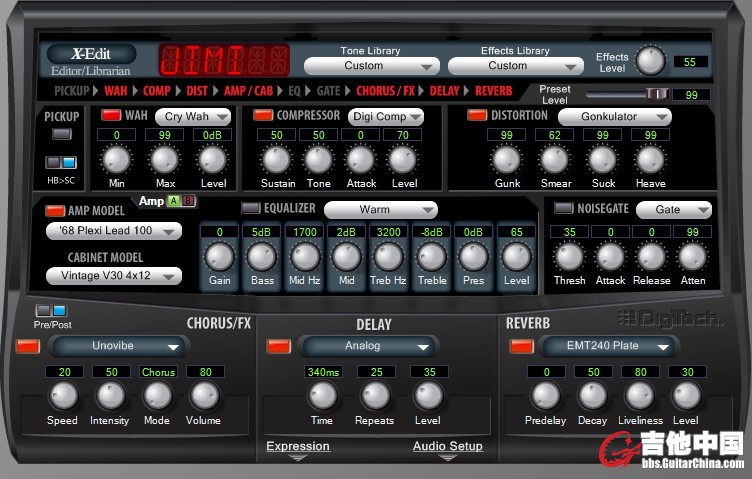Click the Noisegate Thresh knob

(569, 257)
